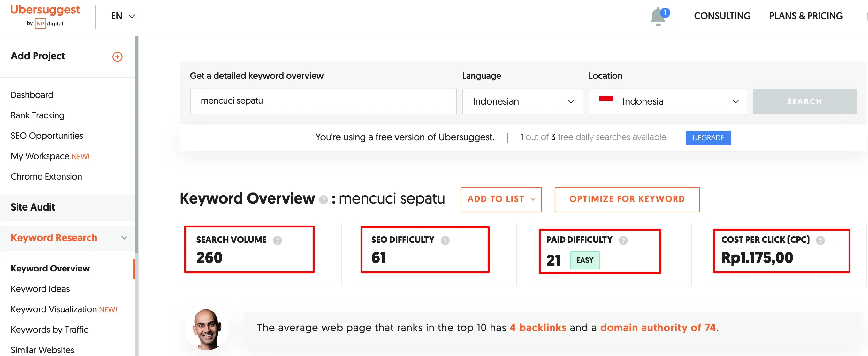Click the Paid Difficulty help icon
868x356 pixels.
click(623, 240)
